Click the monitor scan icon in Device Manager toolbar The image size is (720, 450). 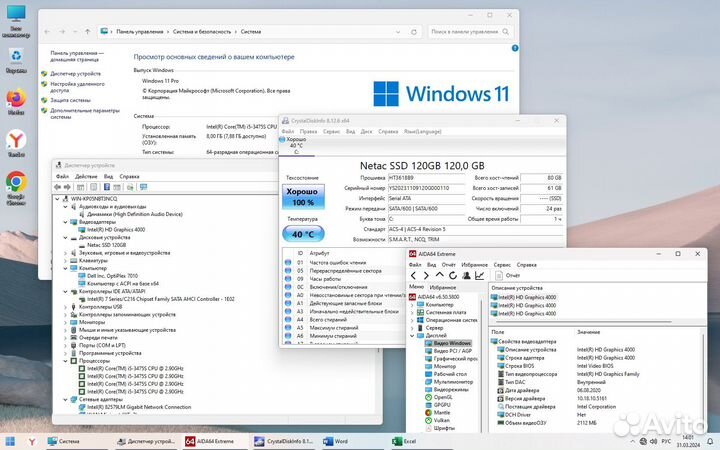tap(144, 187)
